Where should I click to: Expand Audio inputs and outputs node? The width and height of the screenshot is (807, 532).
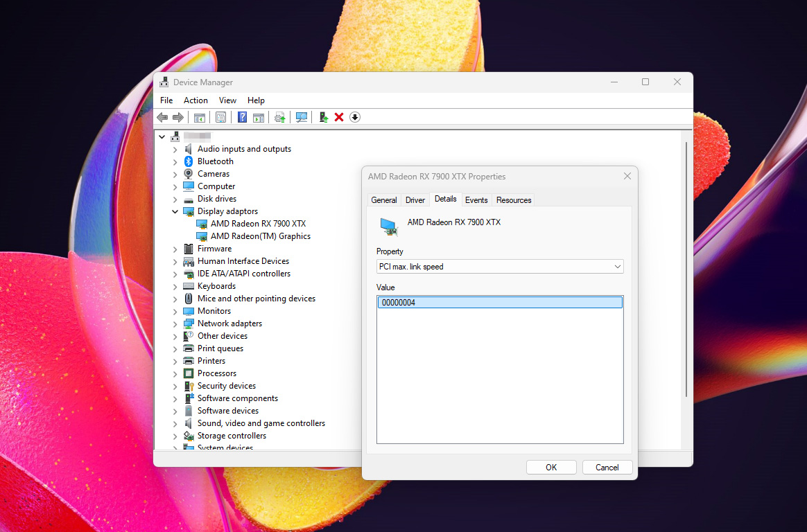175,149
